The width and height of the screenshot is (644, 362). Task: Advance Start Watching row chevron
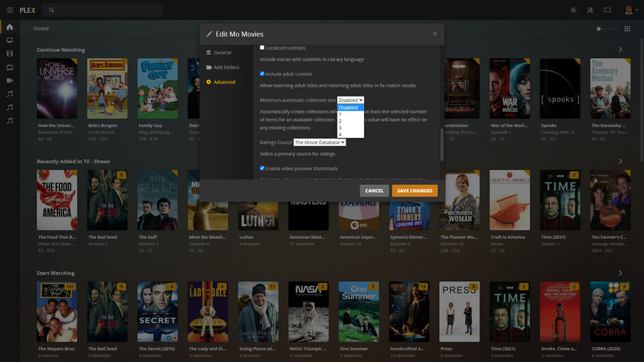[x=620, y=273]
